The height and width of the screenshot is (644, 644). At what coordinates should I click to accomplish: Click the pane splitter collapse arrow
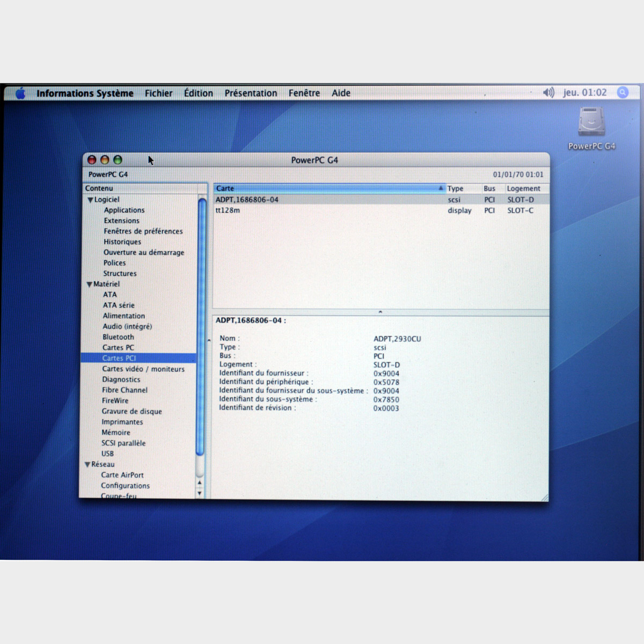point(380,312)
